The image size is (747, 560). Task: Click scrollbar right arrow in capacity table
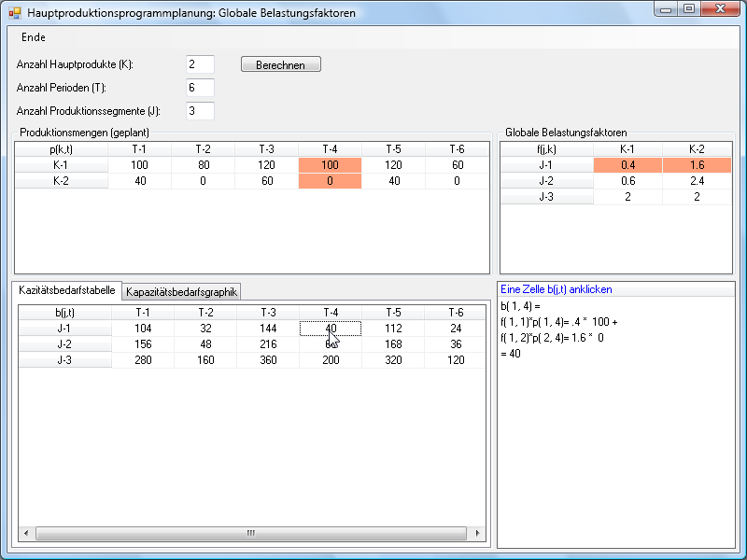point(478,534)
